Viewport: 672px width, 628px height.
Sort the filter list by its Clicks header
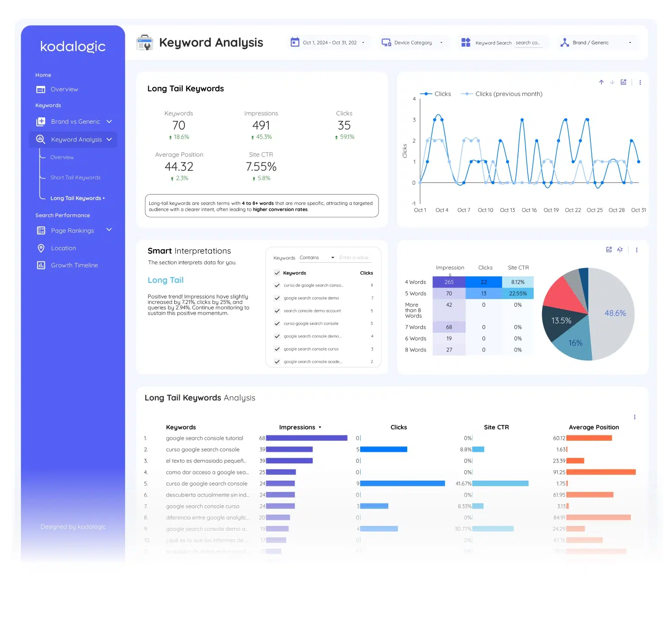pos(366,273)
